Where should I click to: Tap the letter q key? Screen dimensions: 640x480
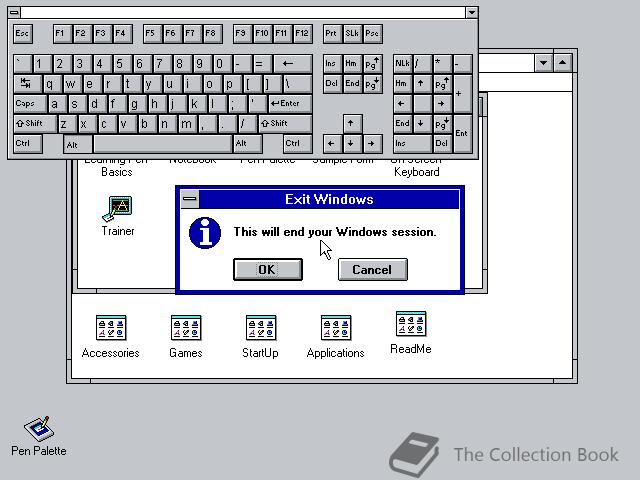[x=52, y=84]
